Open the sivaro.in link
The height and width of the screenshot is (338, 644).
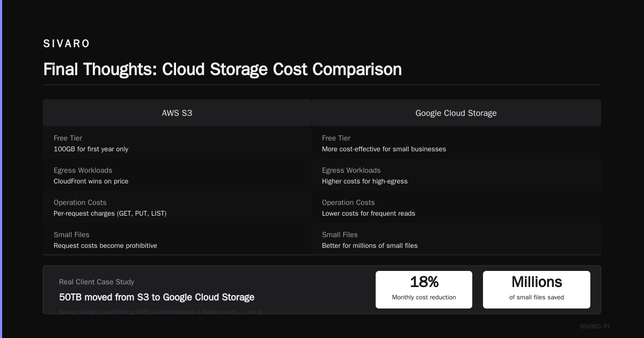(595, 326)
